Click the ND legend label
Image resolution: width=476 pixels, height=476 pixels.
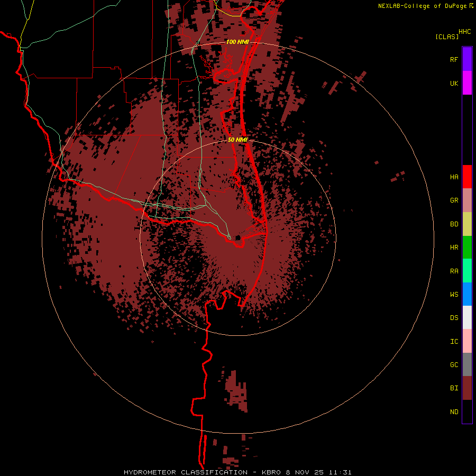tap(454, 412)
